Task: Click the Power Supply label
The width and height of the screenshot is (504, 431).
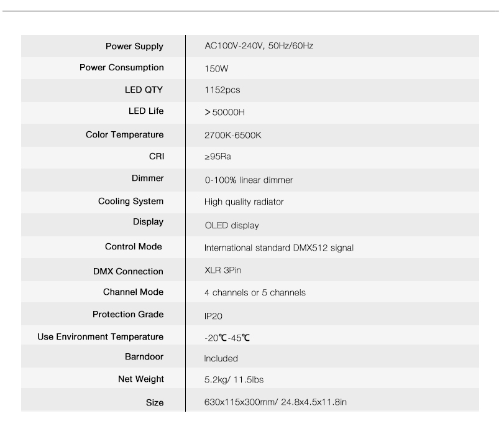Action: click(134, 46)
